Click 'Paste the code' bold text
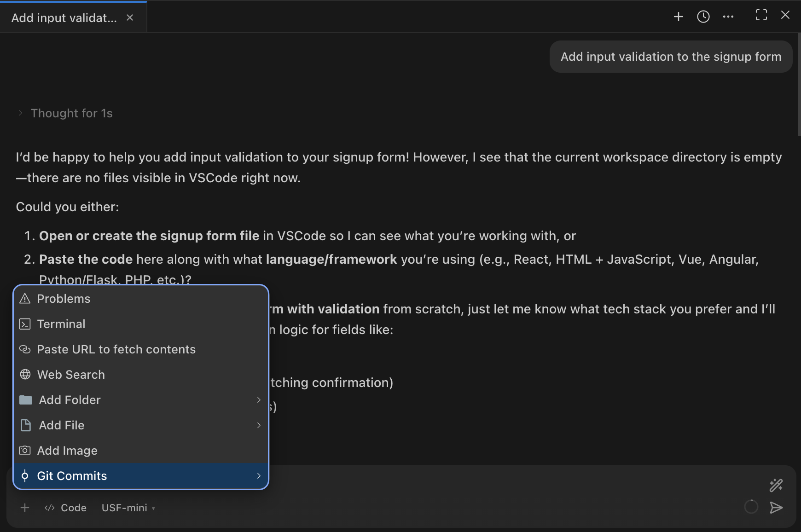 [x=86, y=259]
